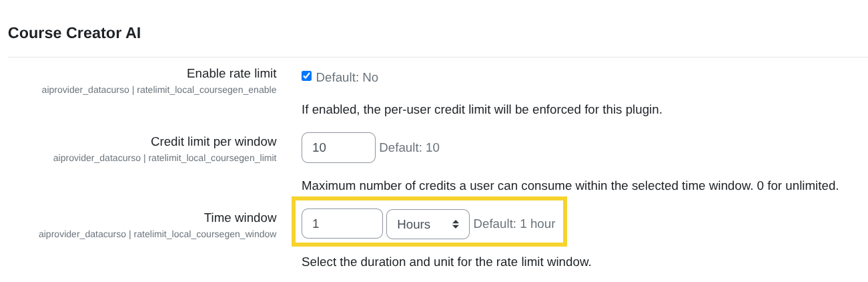The height and width of the screenshot is (282, 868).
Task: Click the ratelimit_local_coursegen_window setting name
Action: click(x=205, y=234)
